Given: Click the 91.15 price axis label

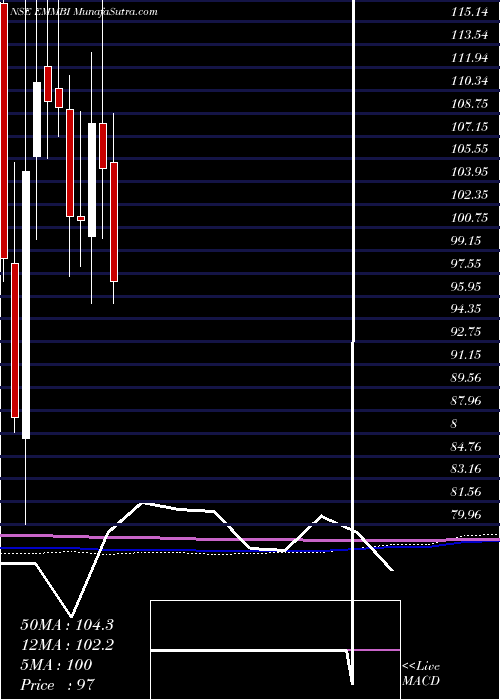Looking at the screenshot, I should pos(466,355).
